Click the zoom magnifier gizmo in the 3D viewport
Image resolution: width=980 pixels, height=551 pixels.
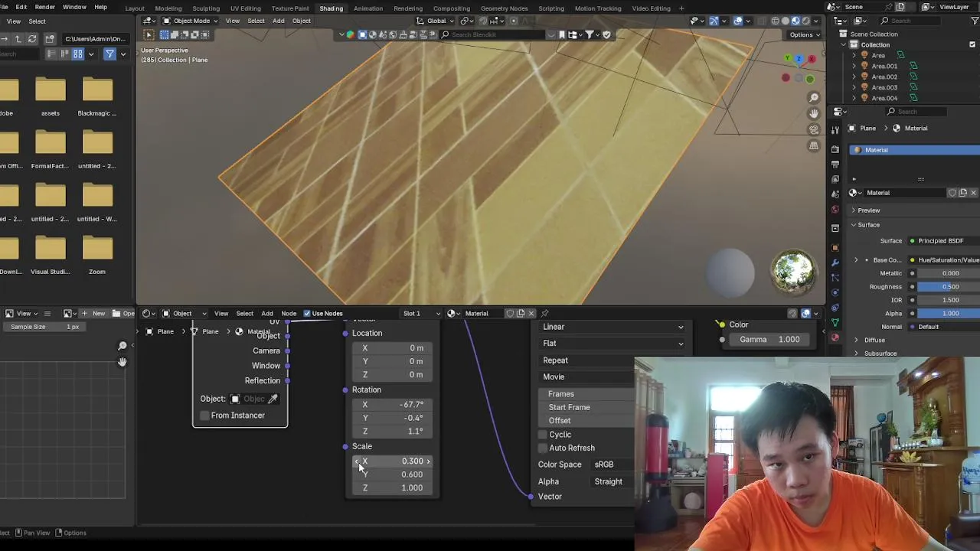[814, 97]
